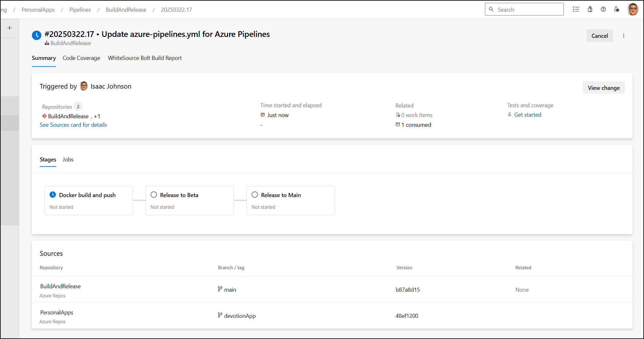Open the Marketplace shopping bag icon
Image resolution: width=644 pixels, height=339 pixels.
[590, 9]
